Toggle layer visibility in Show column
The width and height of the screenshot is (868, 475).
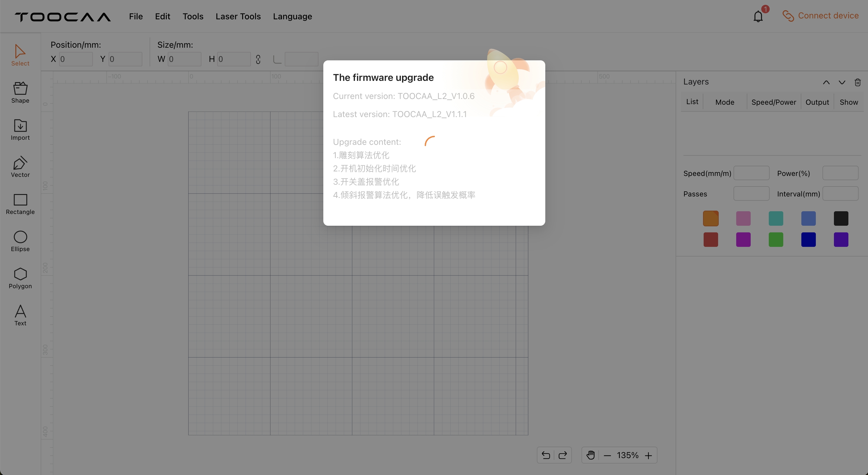coord(849,101)
